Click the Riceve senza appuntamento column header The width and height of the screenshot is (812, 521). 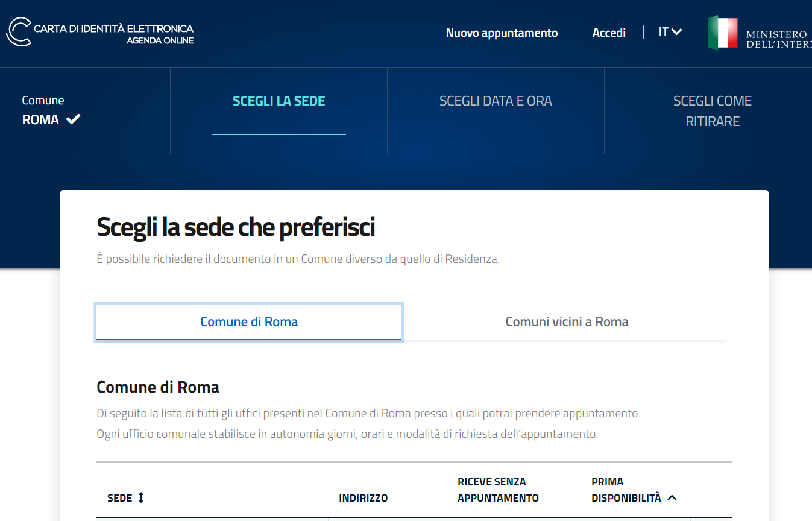pos(498,490)
